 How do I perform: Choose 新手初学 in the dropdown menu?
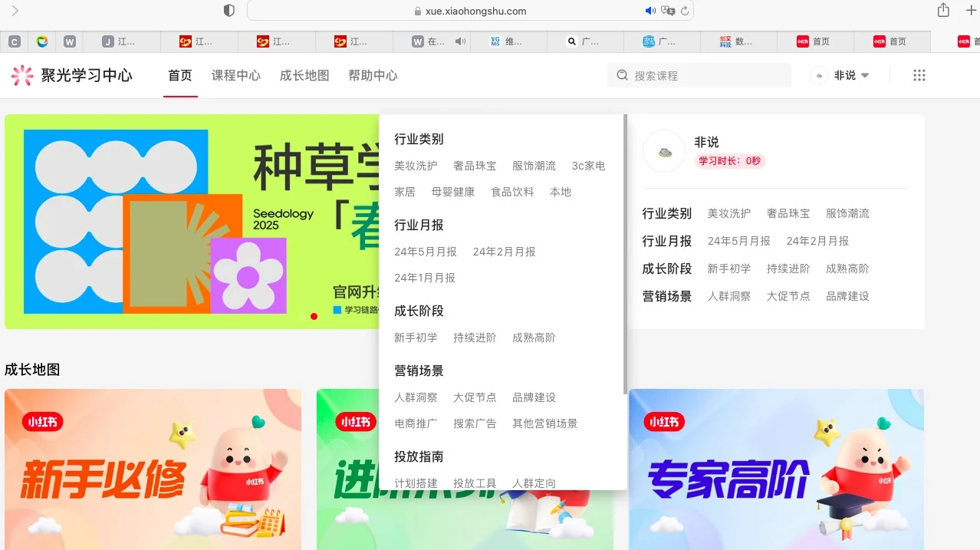pos(416,338)
